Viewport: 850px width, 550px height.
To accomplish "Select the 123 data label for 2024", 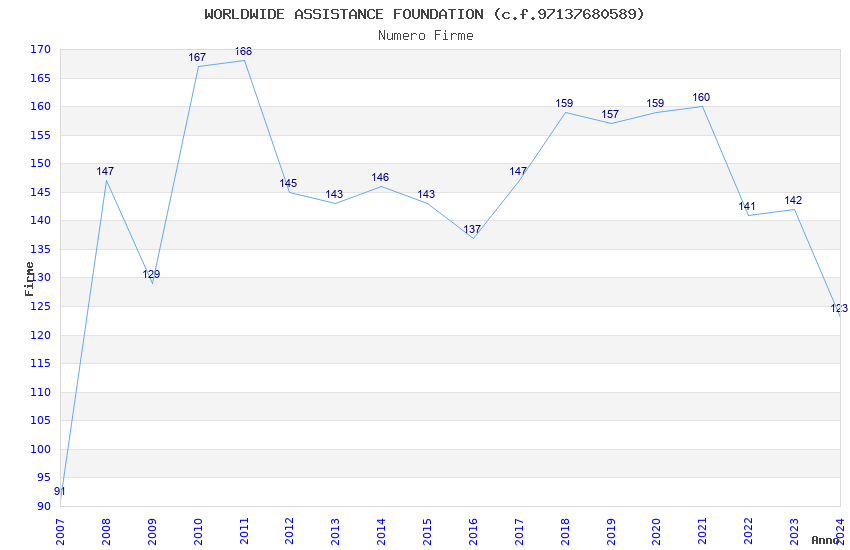I will (x=839, y=308).
